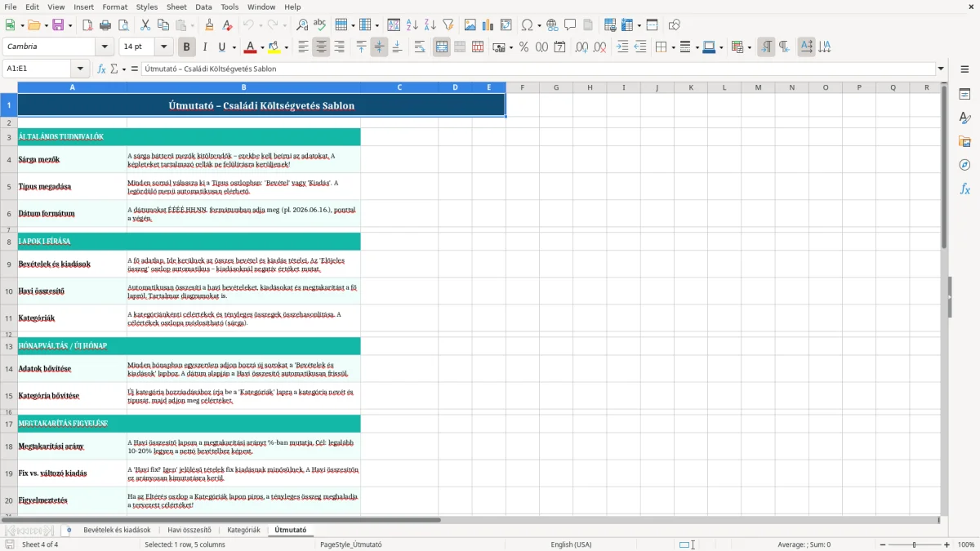Open the Styles menu

[147, 7]
